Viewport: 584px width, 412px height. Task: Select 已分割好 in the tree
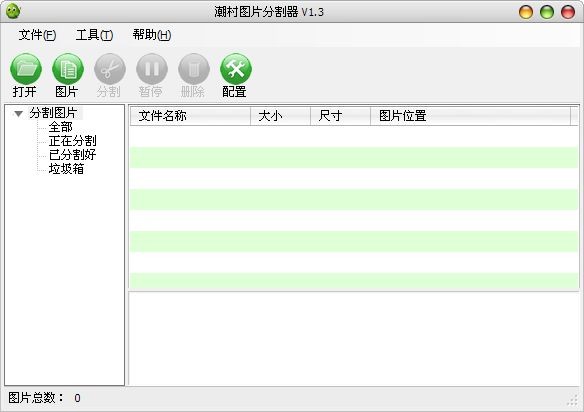[73, 155]
